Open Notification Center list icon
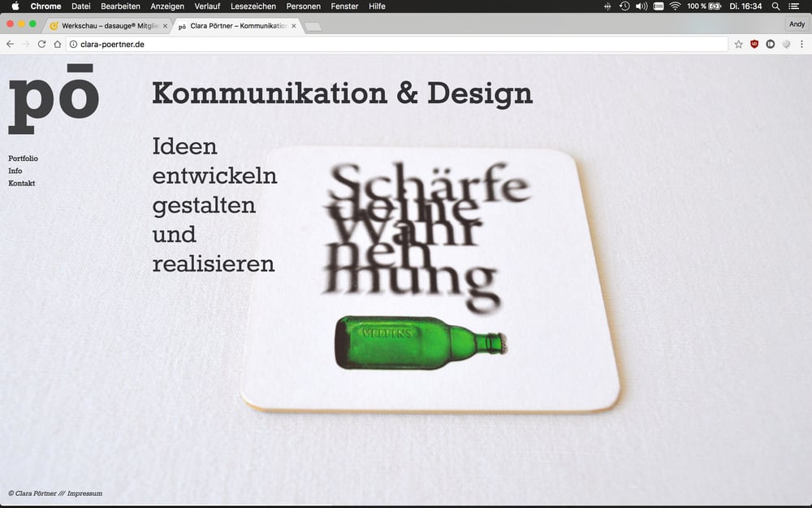The image size is (812, 508). click(x=793, y=7)
